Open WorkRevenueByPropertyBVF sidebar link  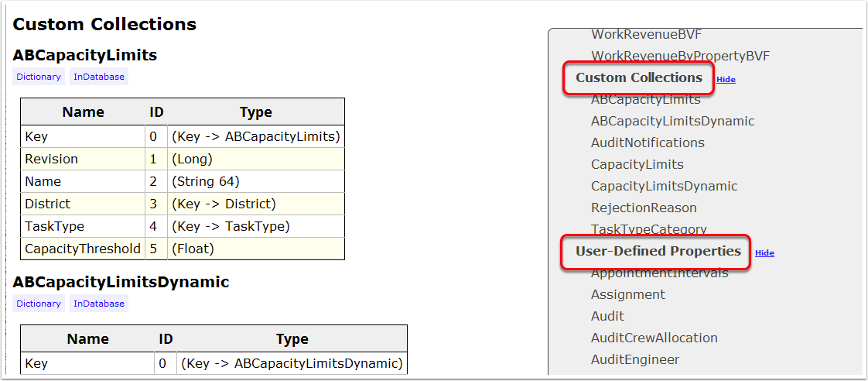click(x=680, y=57)
